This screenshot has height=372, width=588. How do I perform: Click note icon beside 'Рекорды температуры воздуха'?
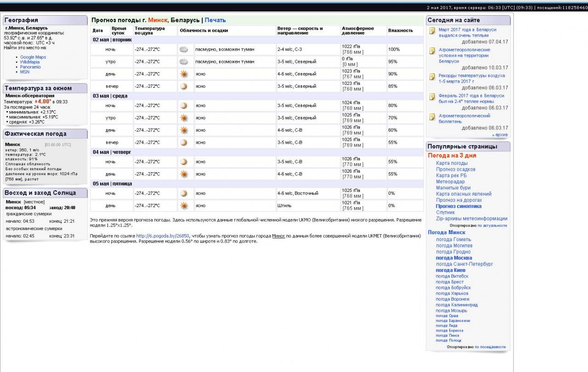pyautogui.click(x=432, y=77)
